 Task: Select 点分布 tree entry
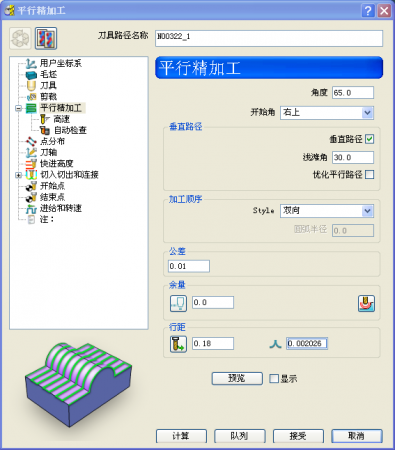tap(53, 141)
